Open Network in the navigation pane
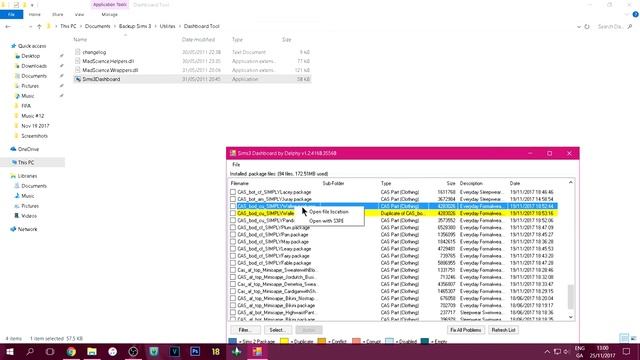Image resolution: width=640 pixels, height=360 pixels. pos(27,229)
